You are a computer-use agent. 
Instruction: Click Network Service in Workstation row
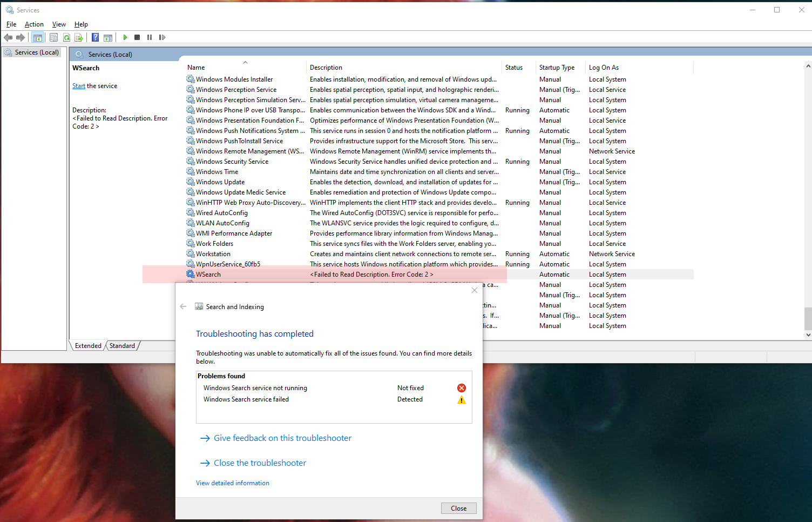coord(612,254)
